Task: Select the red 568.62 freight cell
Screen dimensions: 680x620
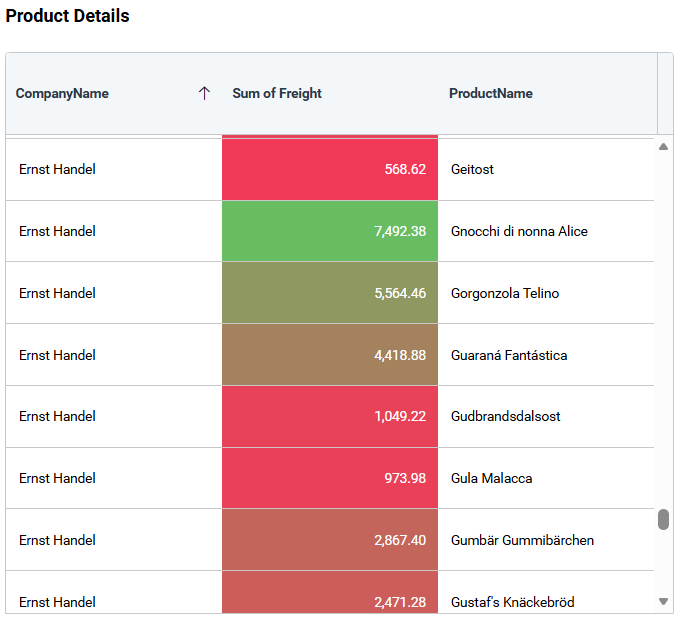Action: point(330,169)
